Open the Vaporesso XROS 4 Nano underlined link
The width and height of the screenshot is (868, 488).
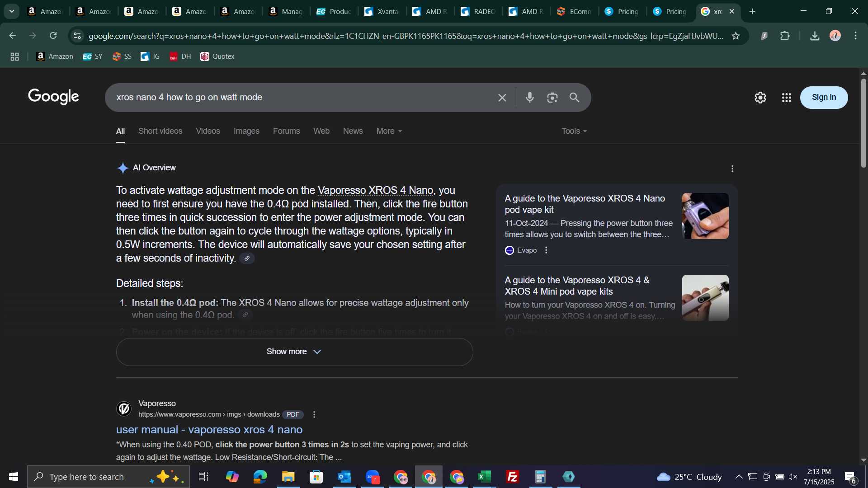pos(375,191)
